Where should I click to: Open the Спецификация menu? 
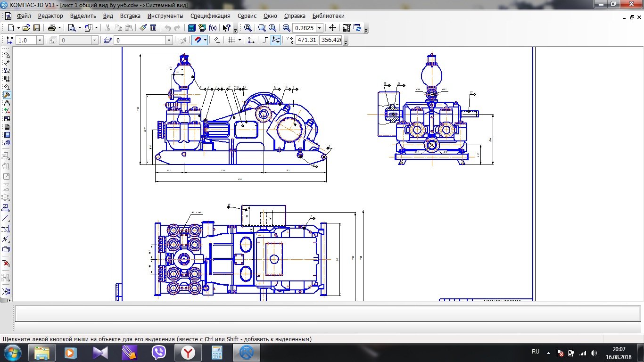[x=210, y=16]
